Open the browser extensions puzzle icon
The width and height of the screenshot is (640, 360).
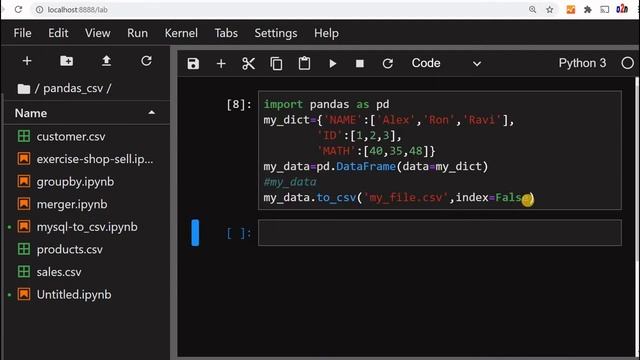point(588,9)
